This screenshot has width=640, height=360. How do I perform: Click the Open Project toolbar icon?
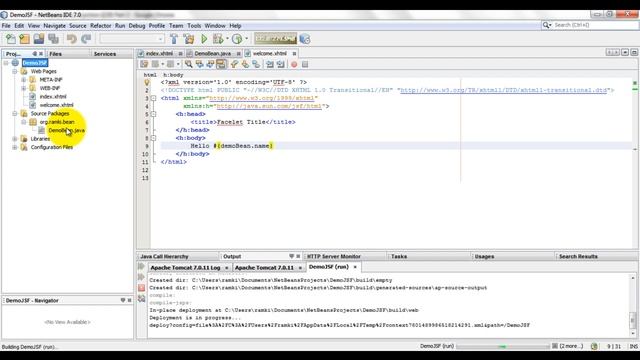tap(39, 39)
